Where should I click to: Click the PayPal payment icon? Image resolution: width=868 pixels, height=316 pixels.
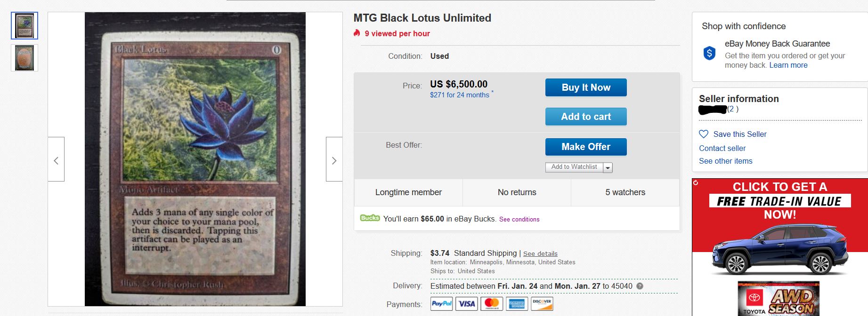442,304
